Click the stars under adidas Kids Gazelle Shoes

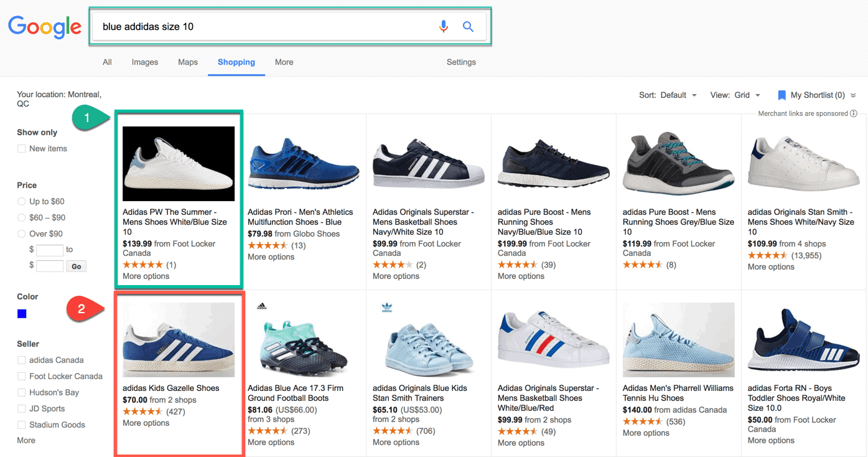pyautogui.click(x=142, y=412)
